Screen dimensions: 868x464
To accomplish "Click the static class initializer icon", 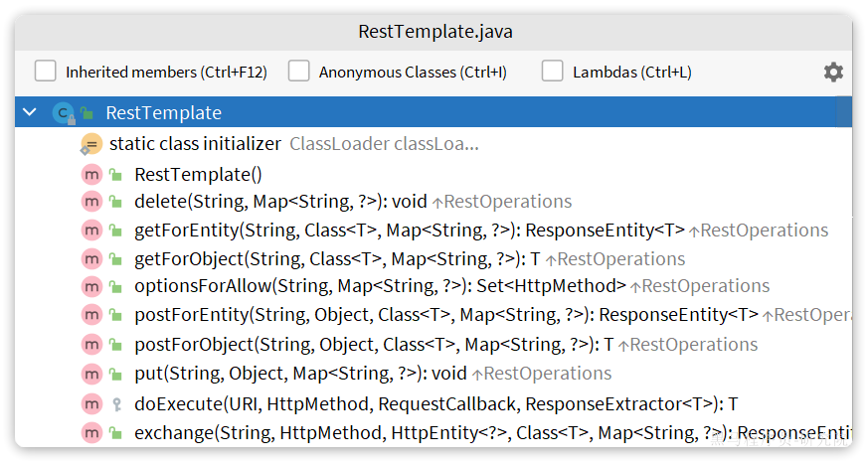I will click(x=91, y=144).
